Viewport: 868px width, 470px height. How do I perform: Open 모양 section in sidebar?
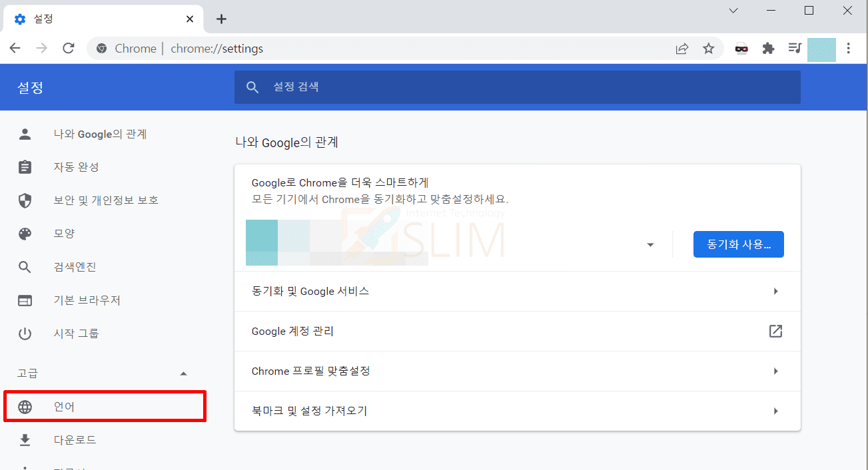[64, 234]
